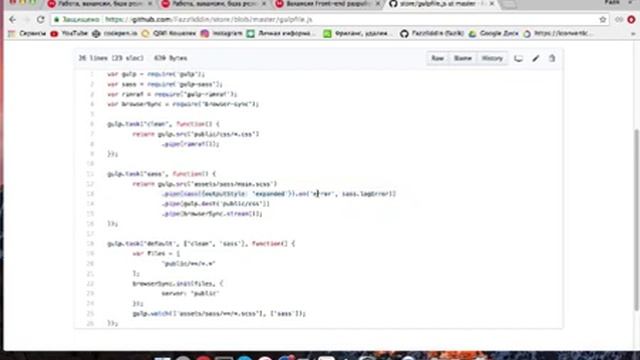
Task: Select the store/gulpfile.js at master tab
Action: 439,4
